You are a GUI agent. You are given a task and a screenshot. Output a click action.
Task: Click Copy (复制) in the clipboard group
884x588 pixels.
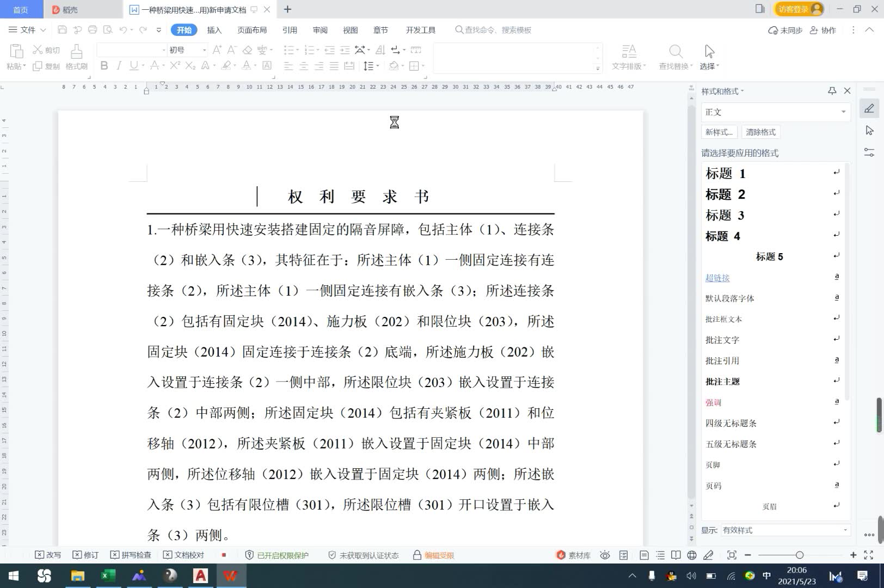pos(46,66)
